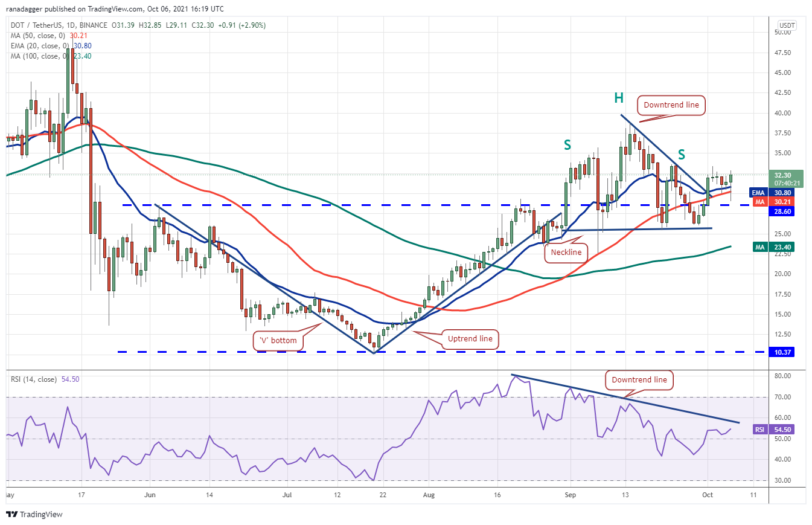Click the blue EMA 30.80 price tag
Viewport: 812px width, 525px height.
(x=775, y=192)
